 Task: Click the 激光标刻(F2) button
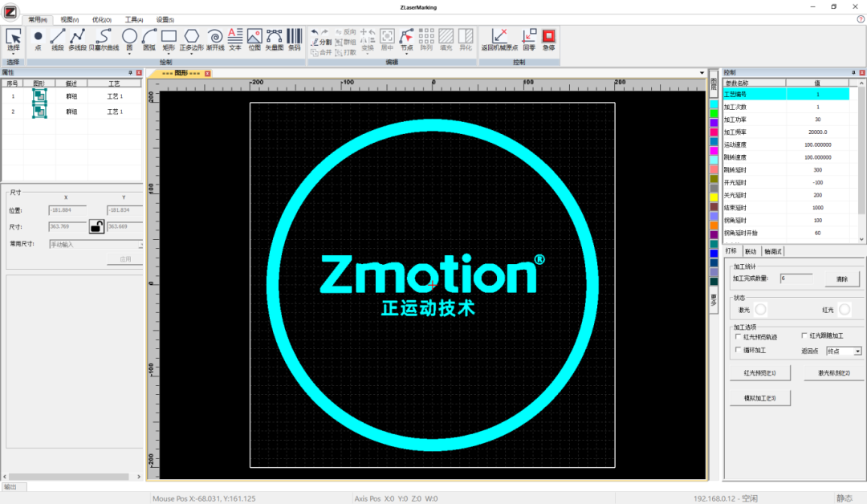tap(834, 373)
